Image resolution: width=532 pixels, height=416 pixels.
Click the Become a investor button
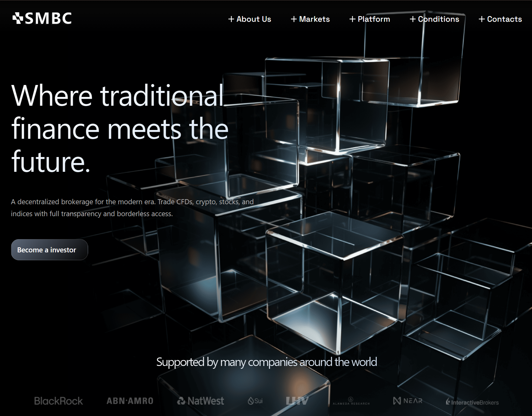click(49, 250)
